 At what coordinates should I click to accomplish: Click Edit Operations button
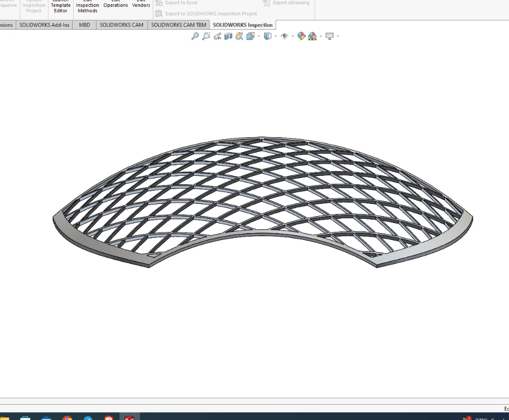click(116, 4)
